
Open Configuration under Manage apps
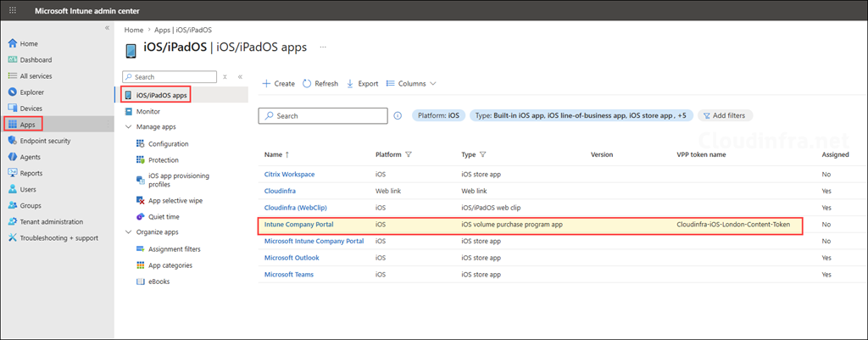pos(169,144)
